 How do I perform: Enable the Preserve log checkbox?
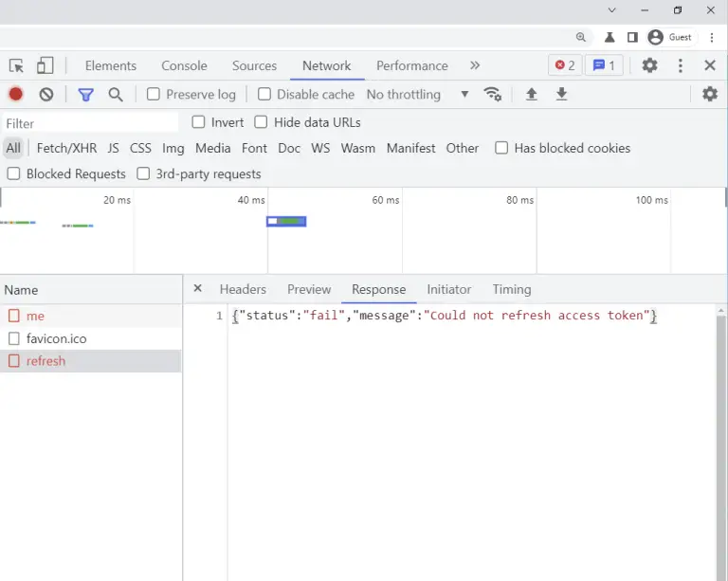[154, 94]
